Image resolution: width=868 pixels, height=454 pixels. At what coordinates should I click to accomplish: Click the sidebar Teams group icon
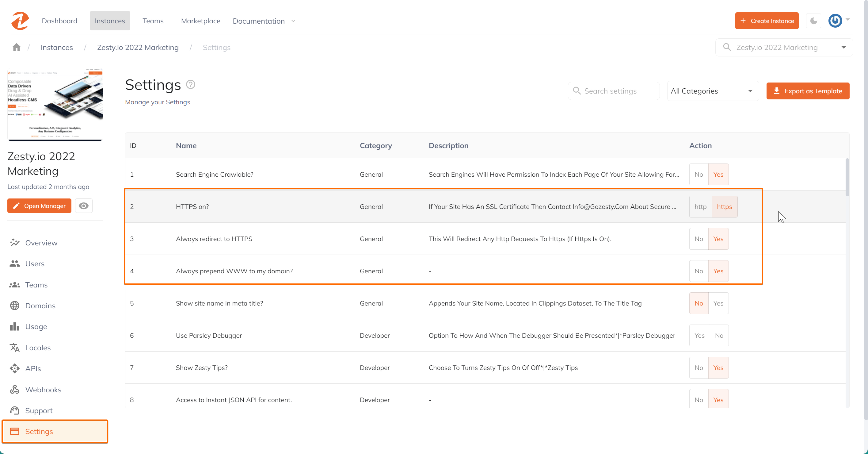[14, 285]
